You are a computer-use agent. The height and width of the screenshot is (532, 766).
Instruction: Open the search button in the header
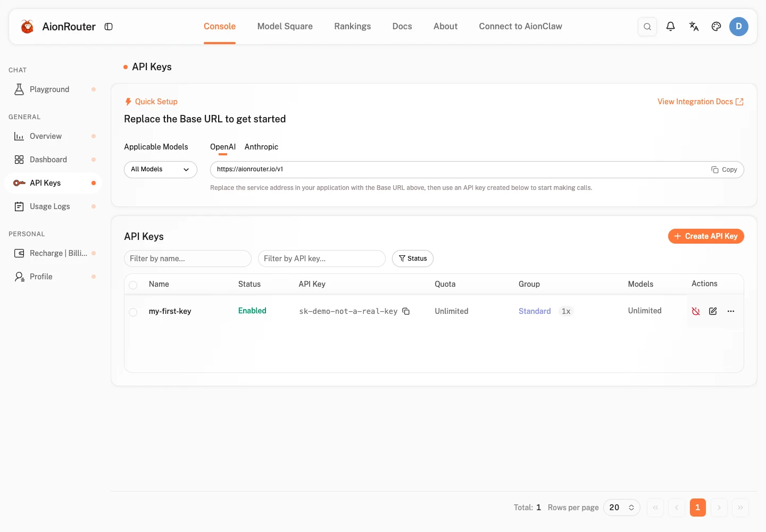tap(647, 27)
